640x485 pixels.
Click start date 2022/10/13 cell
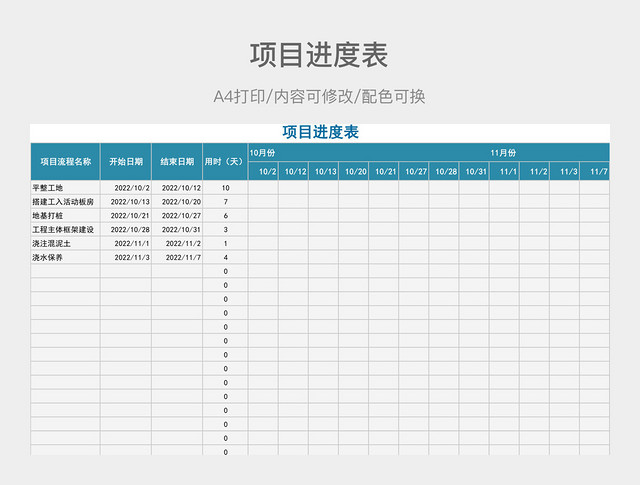point(126,202)
